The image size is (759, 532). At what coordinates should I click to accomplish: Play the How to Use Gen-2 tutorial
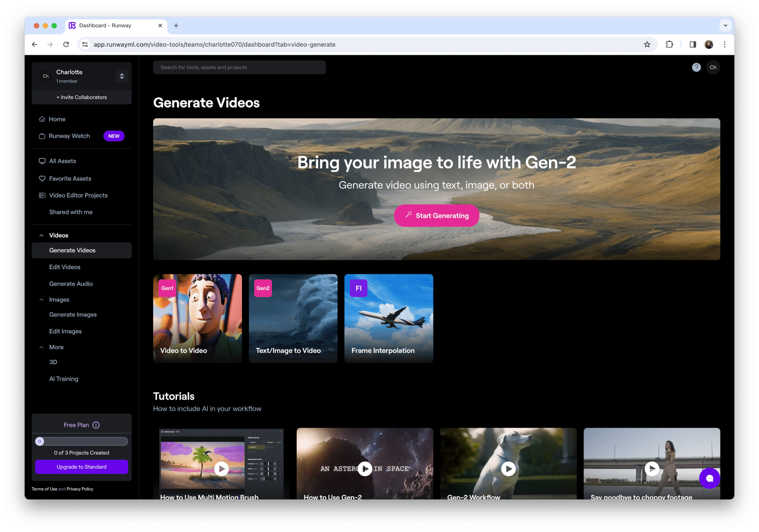[x=365, y=469]
